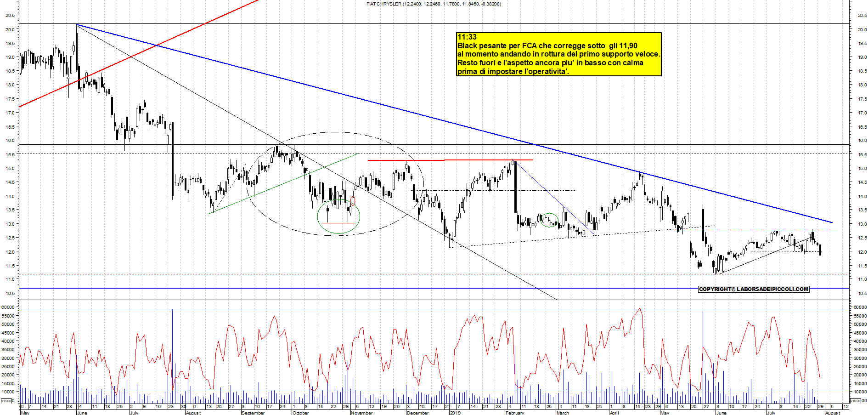
Task: Select the dotted red support line near 11.2
Action: pyautogui.click(x=434, y=274)
